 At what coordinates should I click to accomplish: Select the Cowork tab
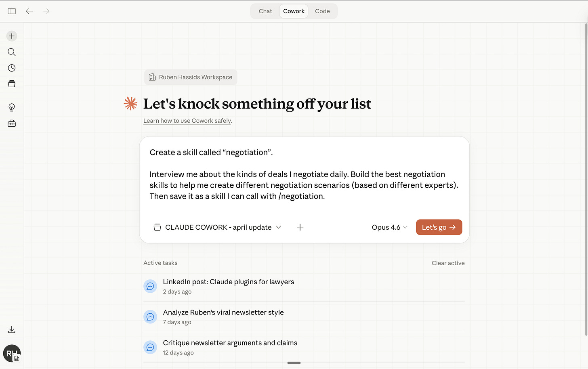point(294,11)
